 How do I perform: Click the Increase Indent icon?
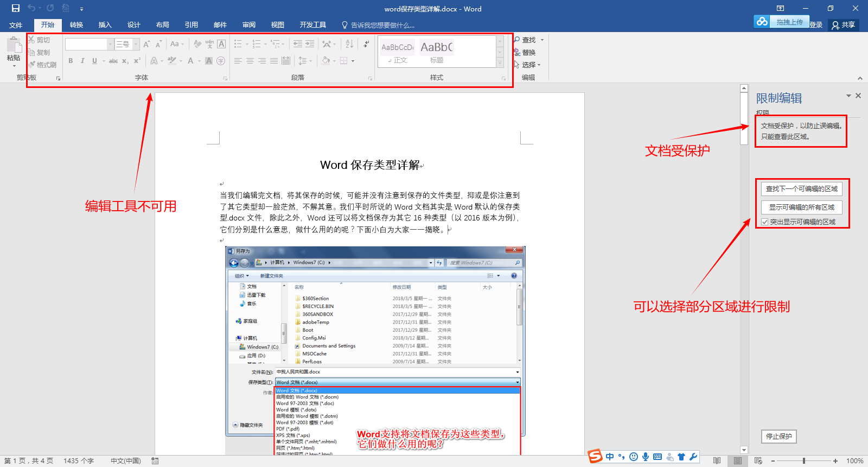(x=310, y=44)
